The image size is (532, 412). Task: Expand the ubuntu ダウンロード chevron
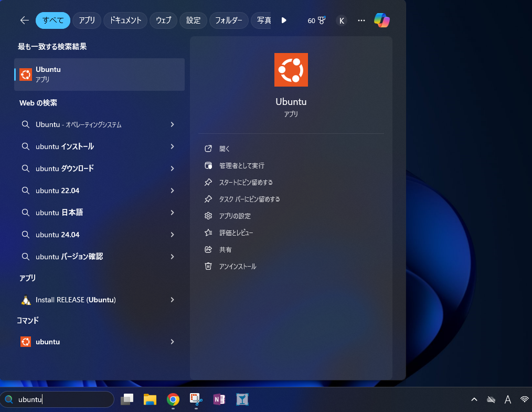coord(173,168)
